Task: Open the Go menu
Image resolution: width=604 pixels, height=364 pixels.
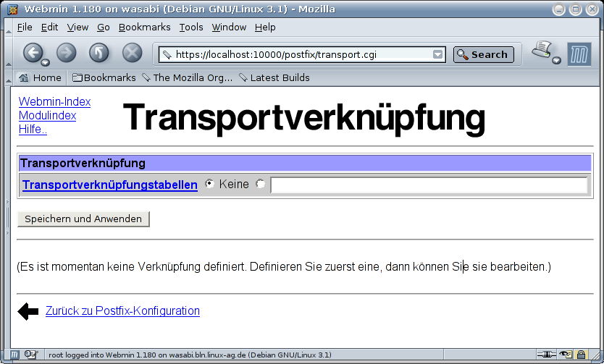Action: 104,27
